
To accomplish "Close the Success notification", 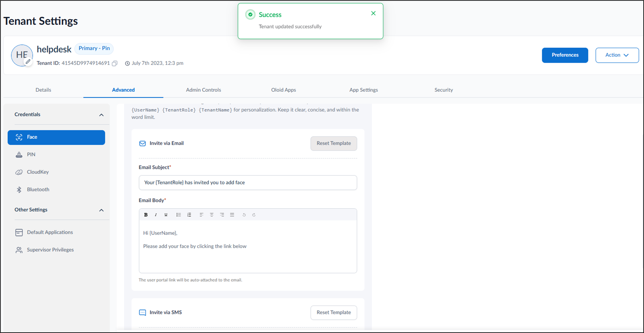I will click(x=373, y=13).
